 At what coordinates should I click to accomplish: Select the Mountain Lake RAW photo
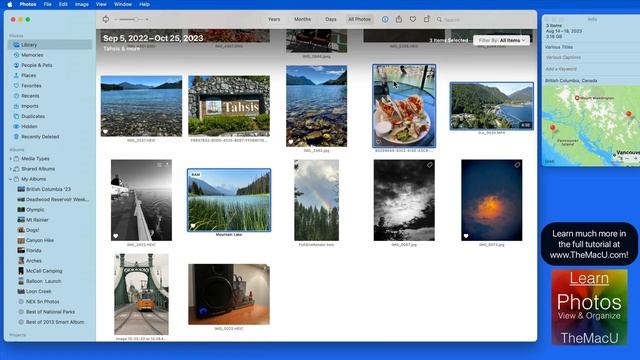click(229, 200)
